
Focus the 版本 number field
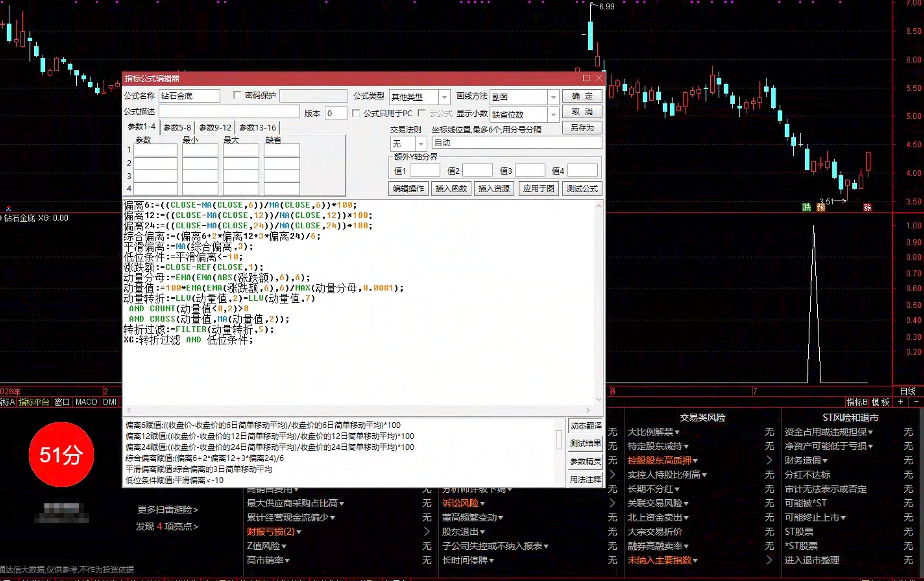(x=335, y=113)
